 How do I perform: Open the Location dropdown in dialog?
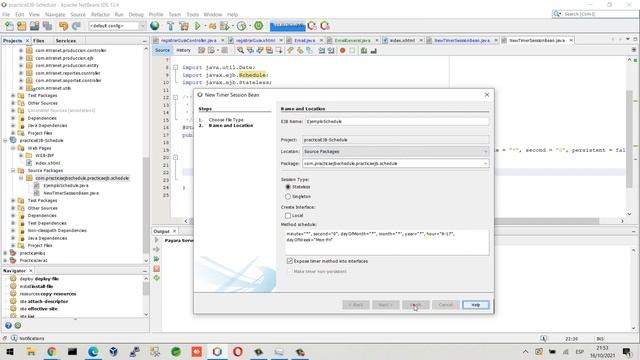(485, 152)
